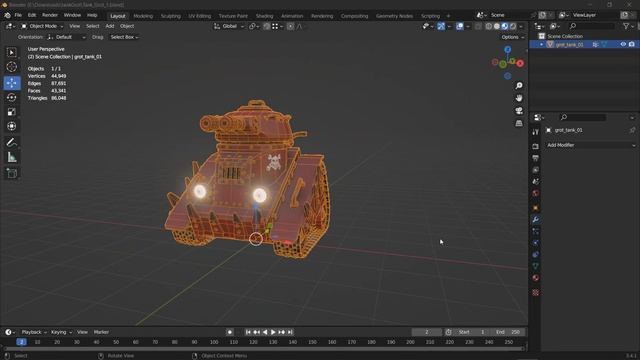Screen dimensions: 640x360
Task: Switch to solid viewport shading
Action: [497, 26]
